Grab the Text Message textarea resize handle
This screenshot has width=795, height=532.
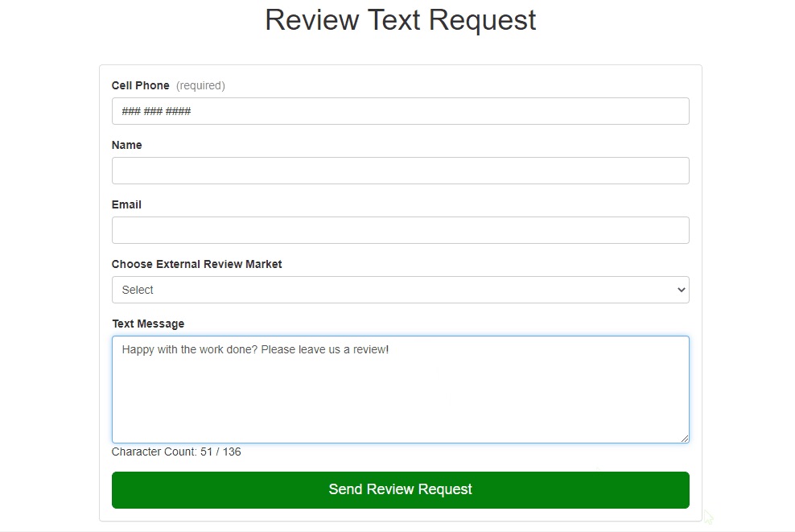[x=684, y=438]
